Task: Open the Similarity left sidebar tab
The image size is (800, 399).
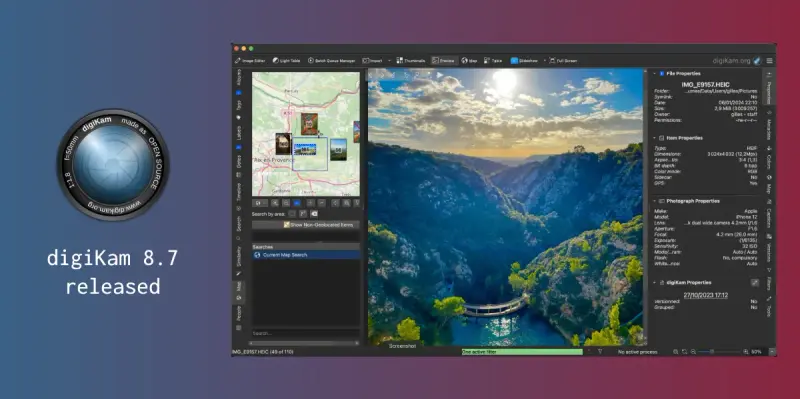Action: (238, 260)
